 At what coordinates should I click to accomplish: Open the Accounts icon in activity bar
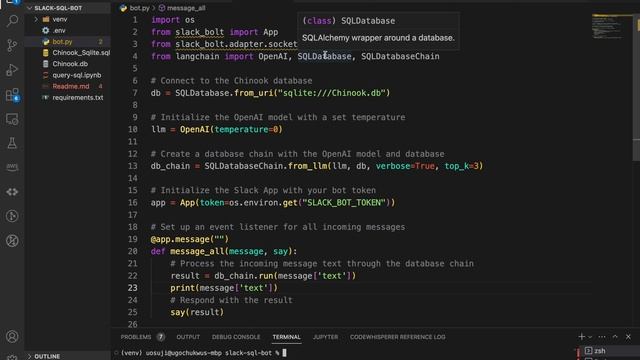point(12,336)
